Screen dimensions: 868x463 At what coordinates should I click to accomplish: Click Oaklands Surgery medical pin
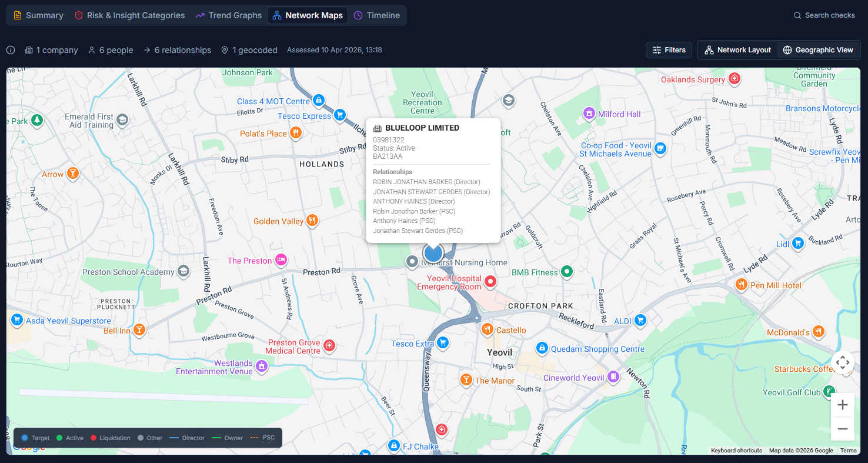[x=735, y=78]
